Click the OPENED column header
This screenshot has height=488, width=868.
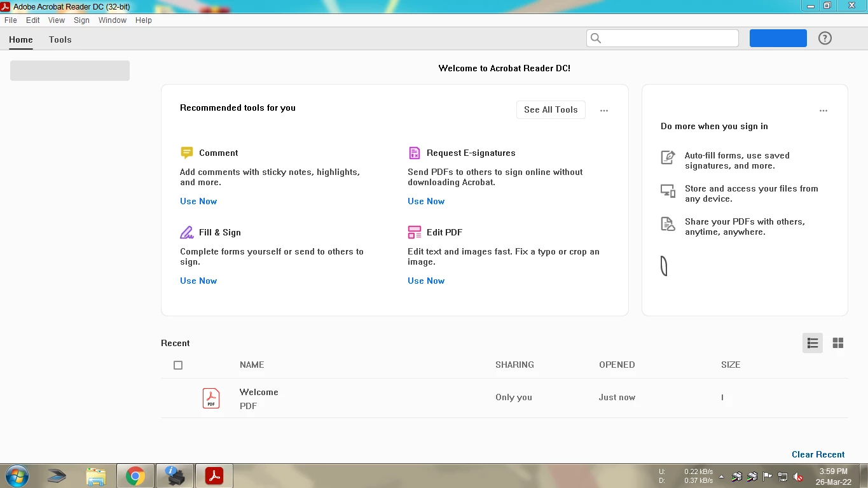point(617,365)
